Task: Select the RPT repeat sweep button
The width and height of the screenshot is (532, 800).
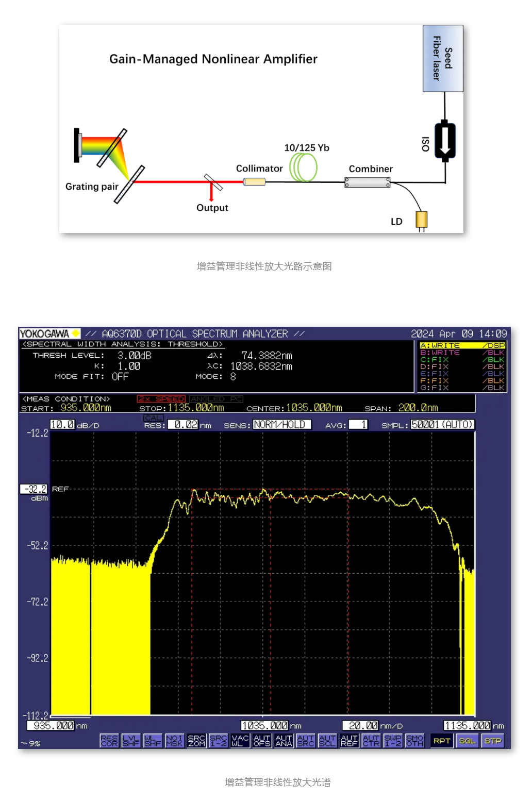Action: tap(442, 741)
